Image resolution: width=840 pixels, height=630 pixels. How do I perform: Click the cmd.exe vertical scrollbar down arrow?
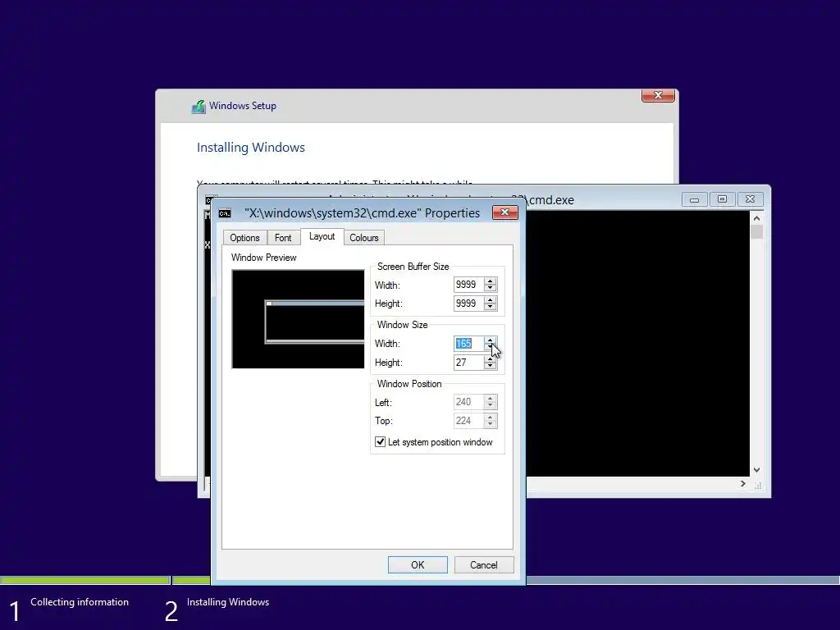point(756,470)
